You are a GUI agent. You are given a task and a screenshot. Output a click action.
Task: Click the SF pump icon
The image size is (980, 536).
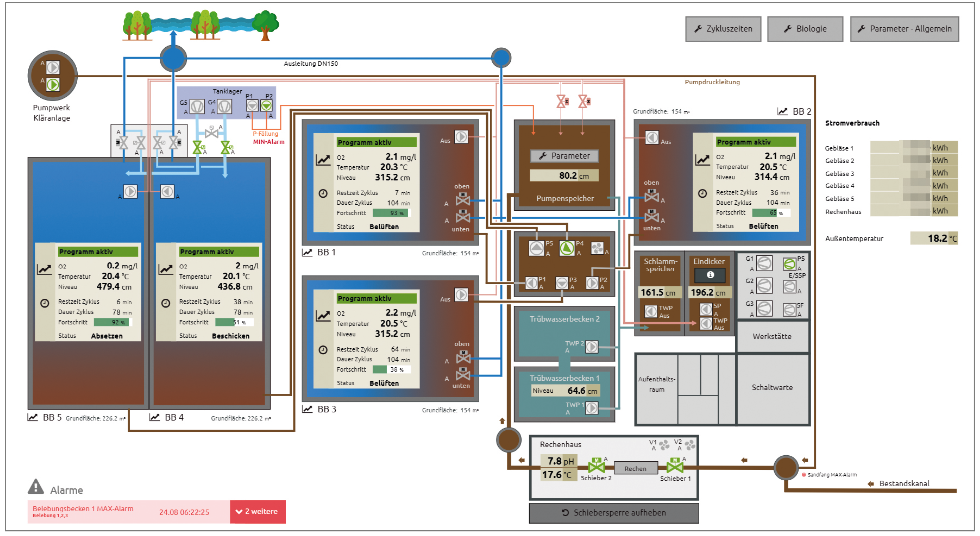(790, 310)
